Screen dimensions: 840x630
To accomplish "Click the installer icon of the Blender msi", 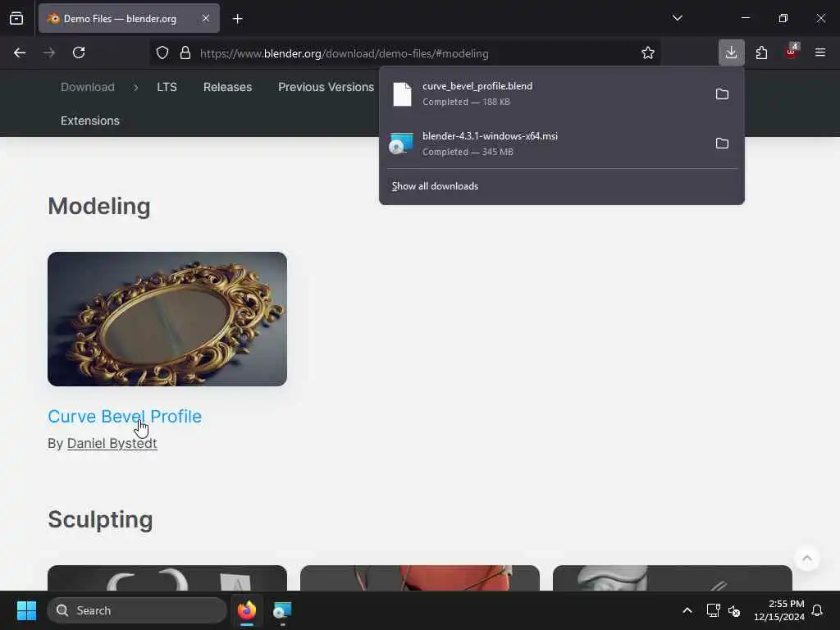I will pos(401,143).
